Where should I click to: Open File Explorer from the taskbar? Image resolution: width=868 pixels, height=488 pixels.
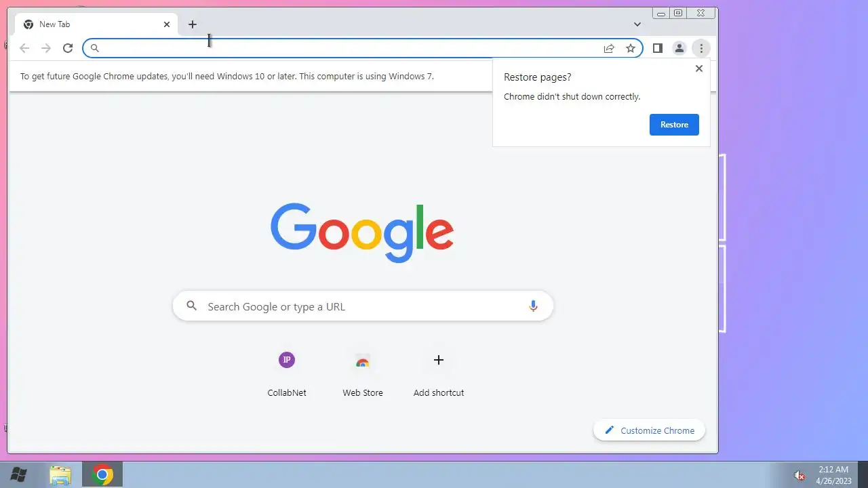coord(60,475)
